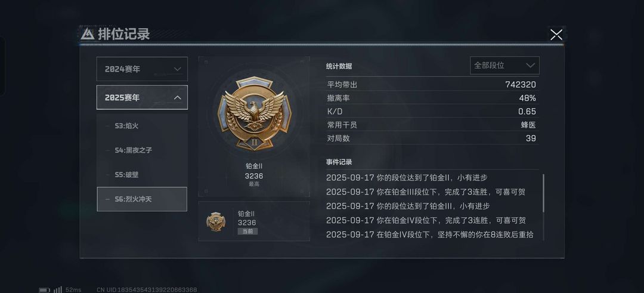Viewport: 644px width, 293px height.
Task: Select season S6:烈火冲天
Action: click(x=142, y=199)
